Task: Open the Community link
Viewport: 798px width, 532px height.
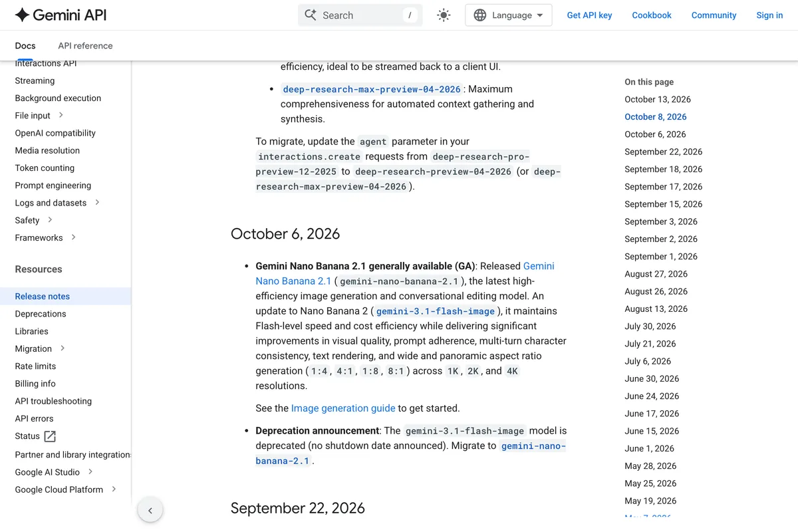Action: 714,15
